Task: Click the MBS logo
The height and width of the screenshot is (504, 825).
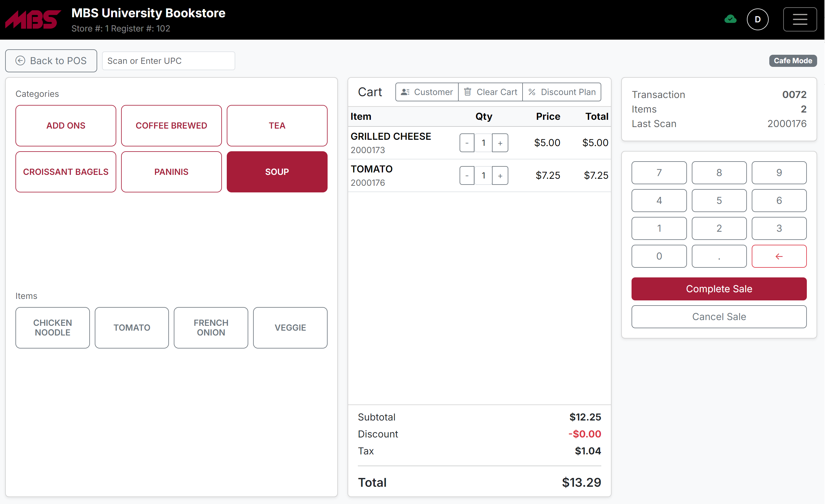Action: [x=32, y=19]
